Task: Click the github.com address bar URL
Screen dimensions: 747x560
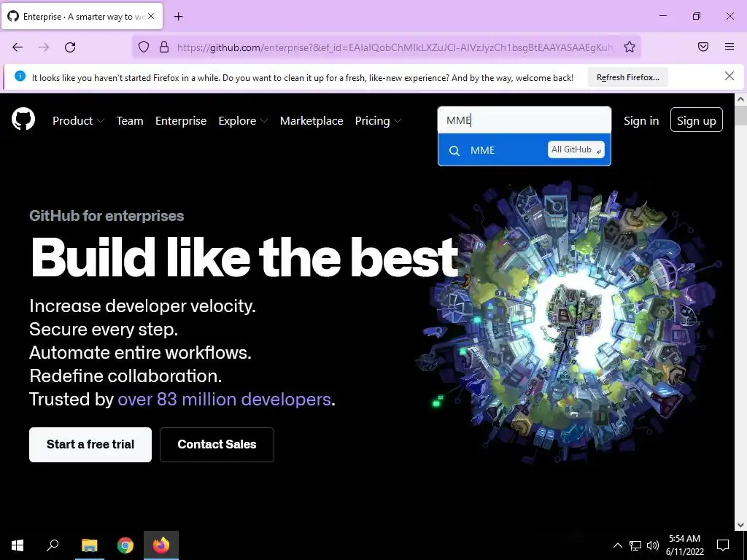Action: tap(395, 47)
